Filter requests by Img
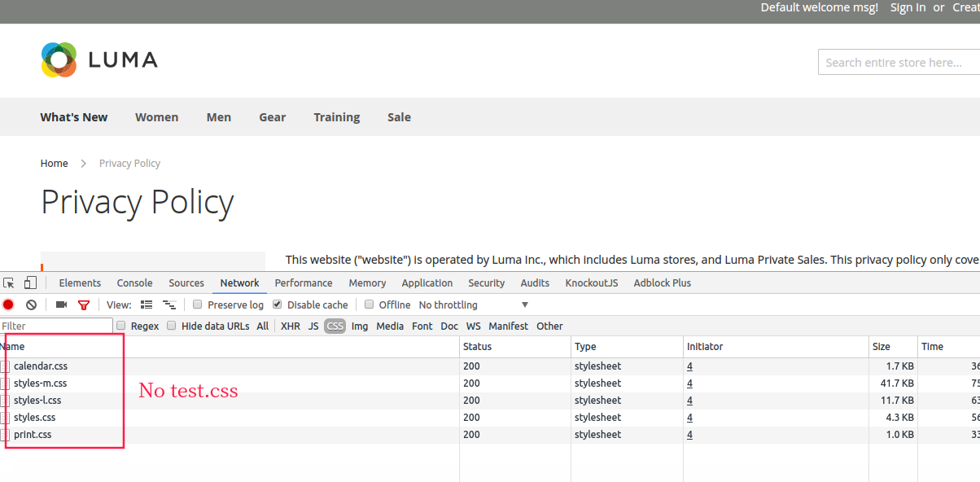 point(360,326)
